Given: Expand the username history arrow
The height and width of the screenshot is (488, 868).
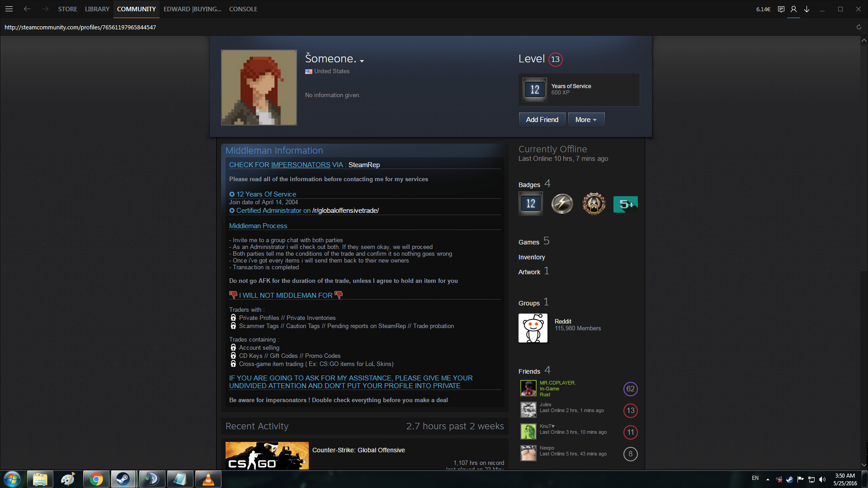Looking at the screenshot, I should (x=362, y=61).
